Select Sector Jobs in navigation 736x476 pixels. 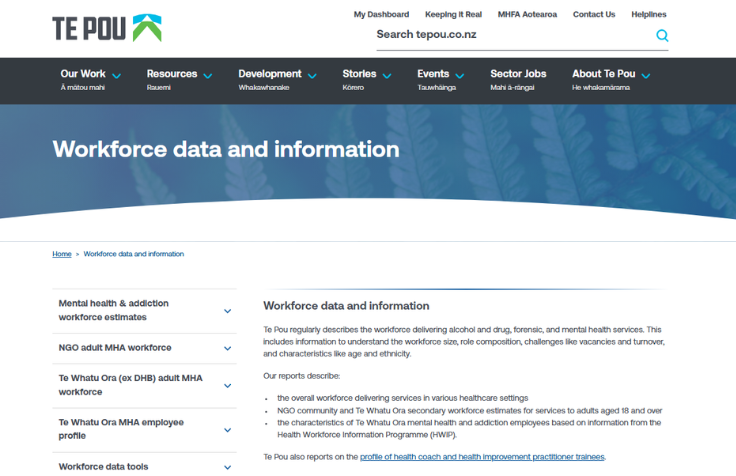coord(518,74)
